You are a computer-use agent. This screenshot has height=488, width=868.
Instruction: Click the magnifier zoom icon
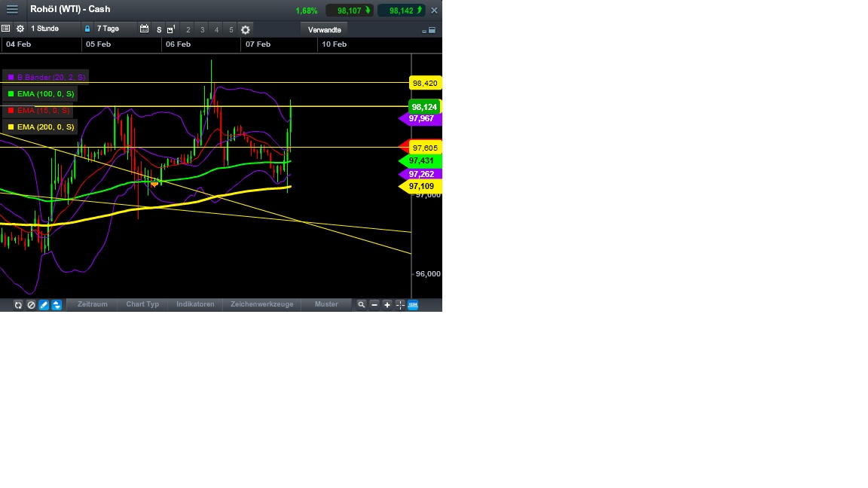pos(362,304)
